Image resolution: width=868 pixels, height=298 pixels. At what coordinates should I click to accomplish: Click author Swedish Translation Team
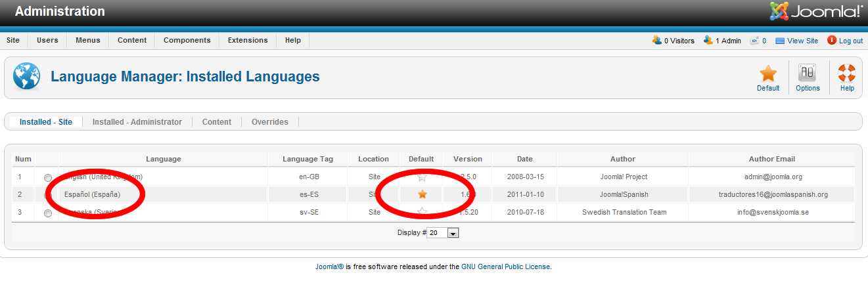(624, 212)
